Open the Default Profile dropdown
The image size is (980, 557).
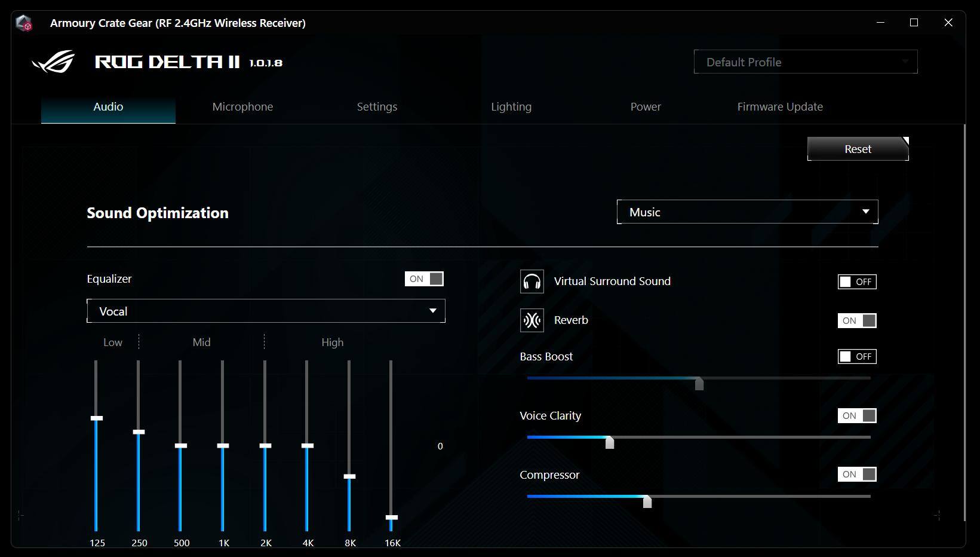(x=805, y=62)
